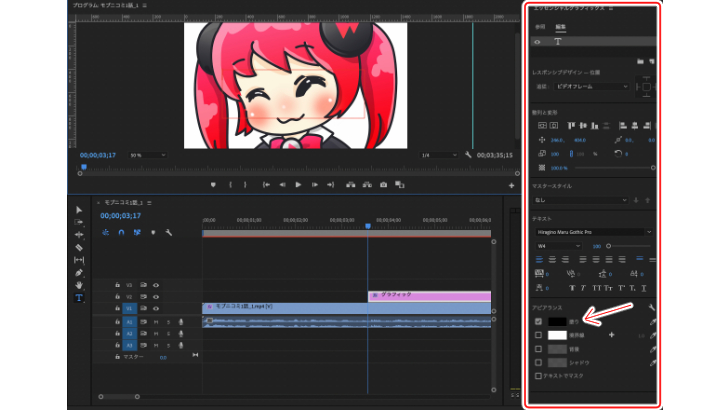Open program monitor settings wrench

coord(468,155)
